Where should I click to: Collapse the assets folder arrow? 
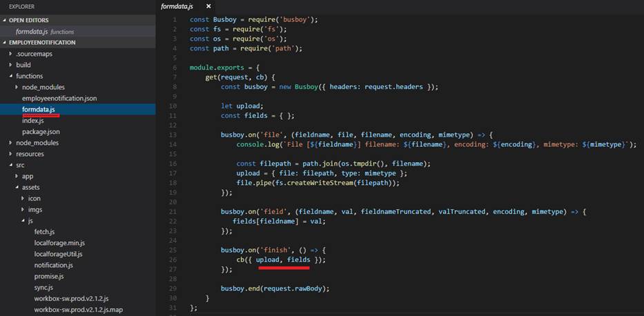pyautogui.click(x=17, y=187)
